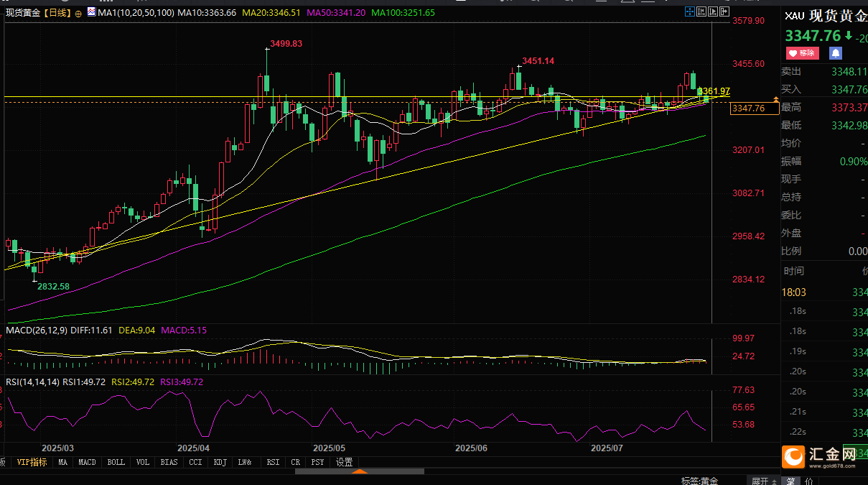Screen dimensions: 868x485
Task: Click the RSI1:49.72 value
Action: pyautogui.click(x=85, y=382)
